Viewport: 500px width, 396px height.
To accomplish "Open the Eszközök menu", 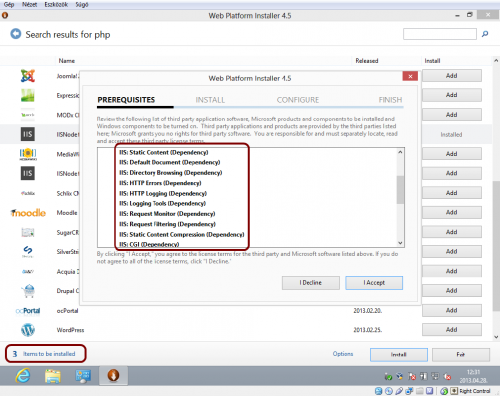I will pos(56,4).
